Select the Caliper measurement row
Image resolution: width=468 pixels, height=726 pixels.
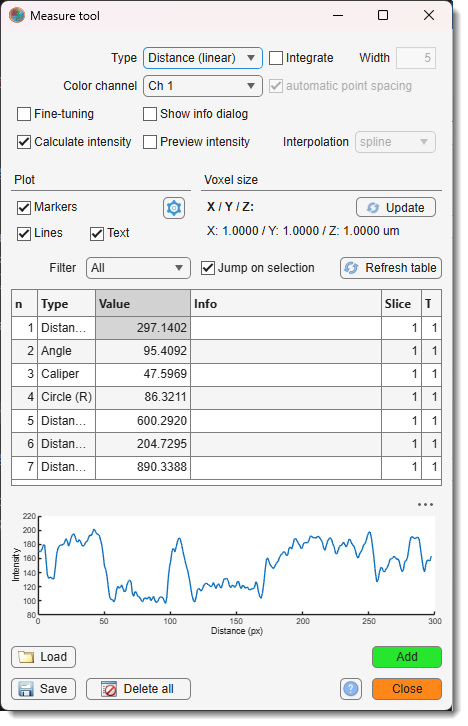[x=226, y=375]
